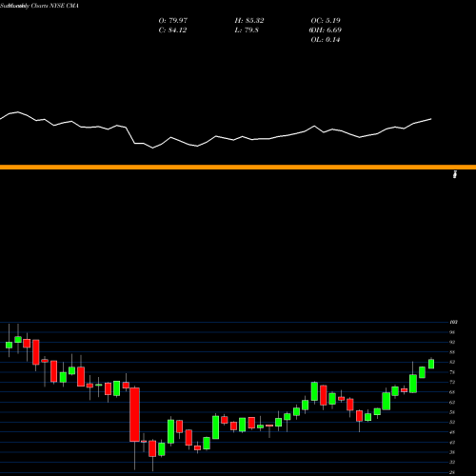Click the small marker below the orange bar
This screenshot has width=476, height=476.
click(x=455, y=174)
